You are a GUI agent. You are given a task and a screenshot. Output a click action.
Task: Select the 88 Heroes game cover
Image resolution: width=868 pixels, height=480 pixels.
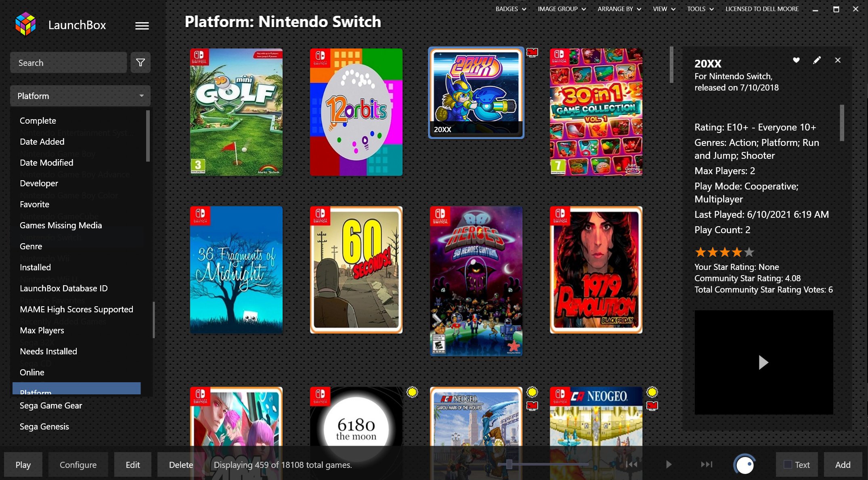476,281
